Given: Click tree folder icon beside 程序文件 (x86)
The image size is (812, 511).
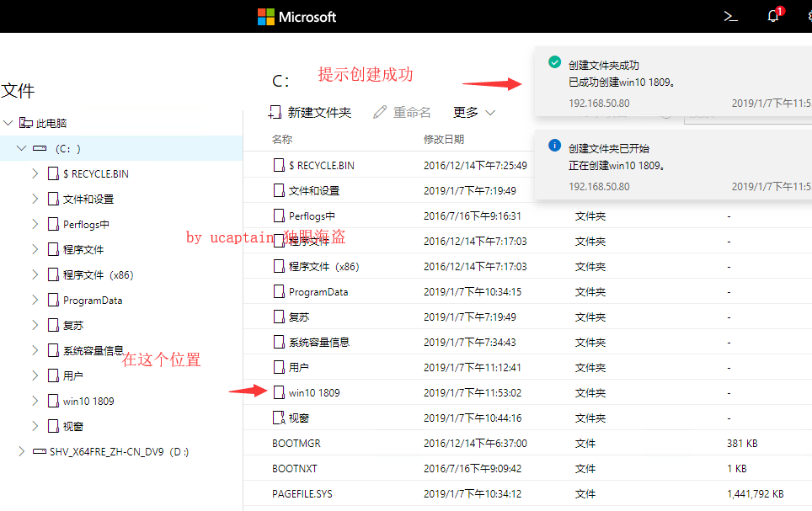Looking at the screenshot, I should (53, 274).
